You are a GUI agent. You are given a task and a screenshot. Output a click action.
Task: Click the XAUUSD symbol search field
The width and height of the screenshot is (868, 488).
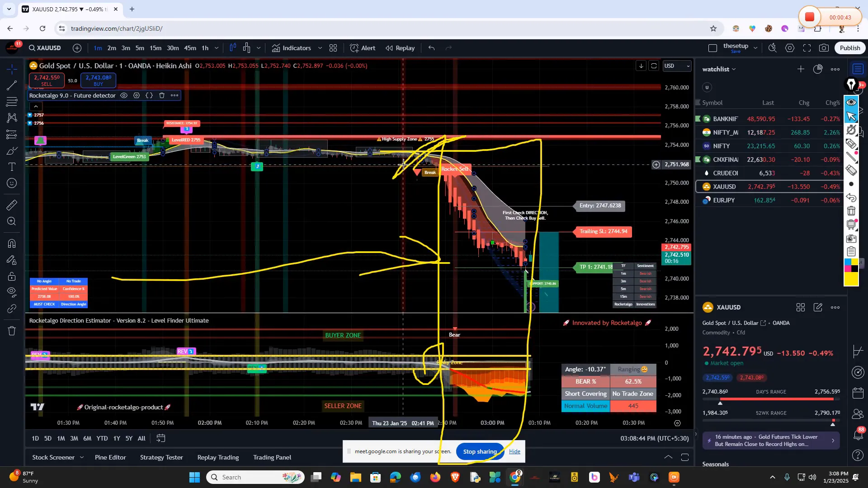(45, 48)
